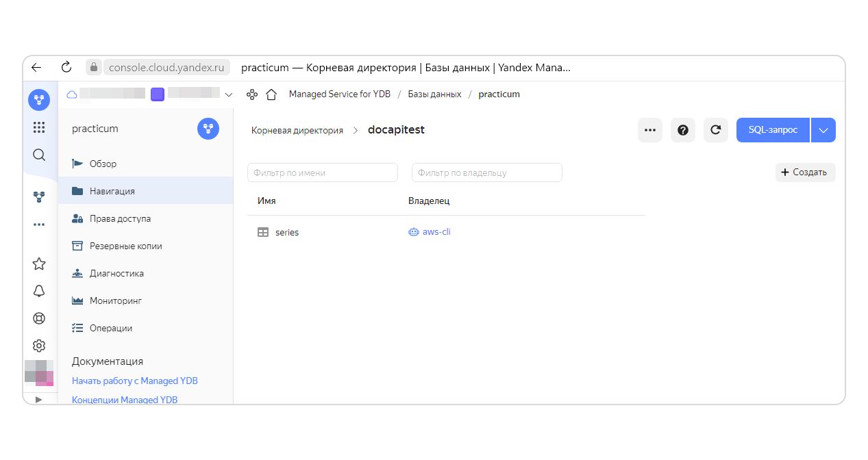
Task: Open settings with the gear icon
Action: tap(39, 346)
